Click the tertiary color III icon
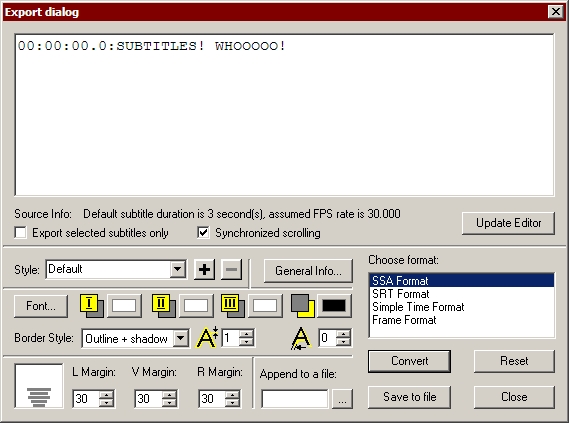 click(233, 306)
